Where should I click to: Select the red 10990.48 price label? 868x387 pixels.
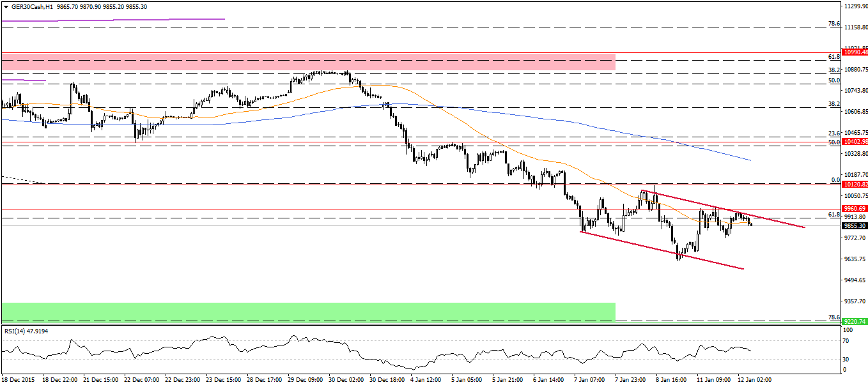(x=855, y=53)
